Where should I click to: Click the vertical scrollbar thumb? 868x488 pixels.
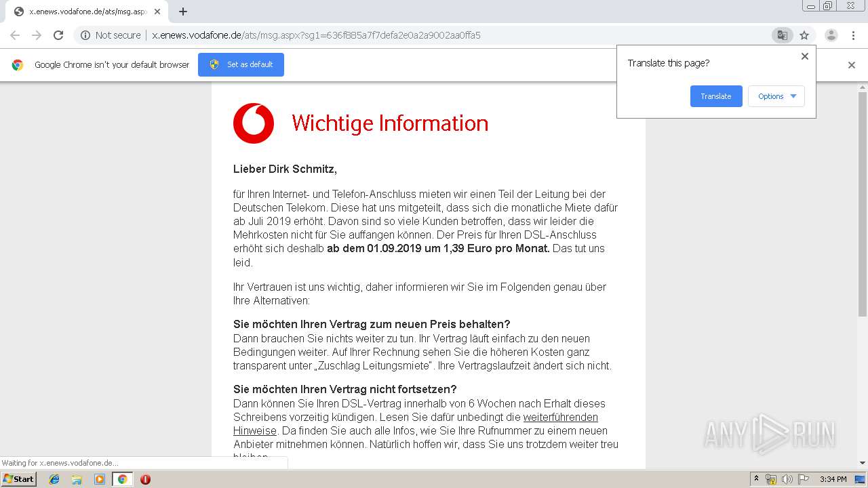[x=863, y=203]
